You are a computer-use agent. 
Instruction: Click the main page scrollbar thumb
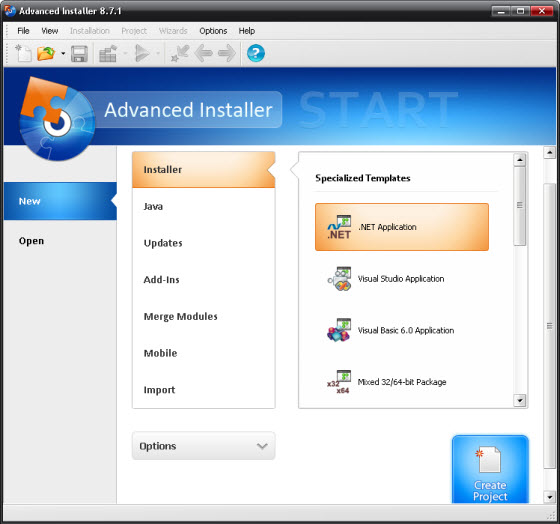click(x=550, y=326)
